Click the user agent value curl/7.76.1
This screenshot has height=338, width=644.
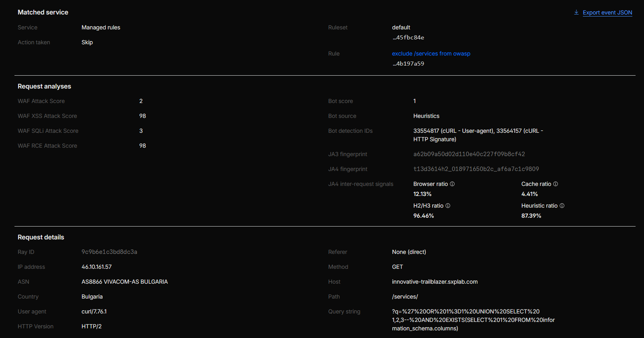(x=94, y=311)
